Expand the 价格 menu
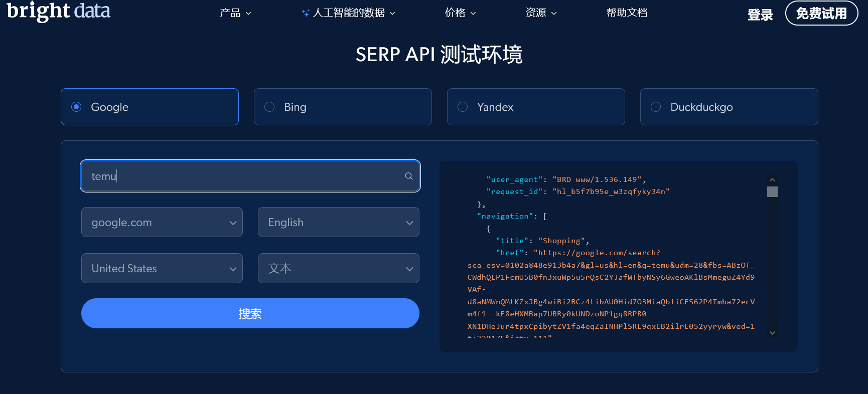The image size is (868, 394). (x=460, y=13)
